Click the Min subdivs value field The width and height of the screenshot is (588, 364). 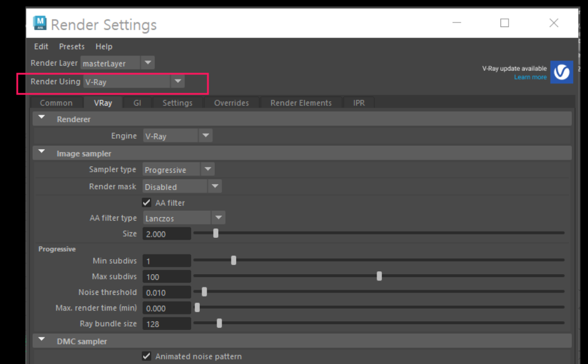[167, 261]
